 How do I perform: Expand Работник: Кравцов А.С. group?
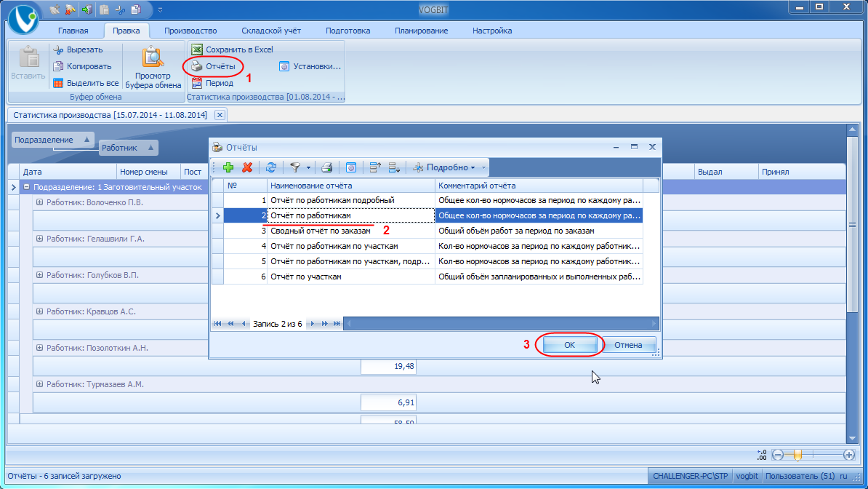[x=39, y=311]
